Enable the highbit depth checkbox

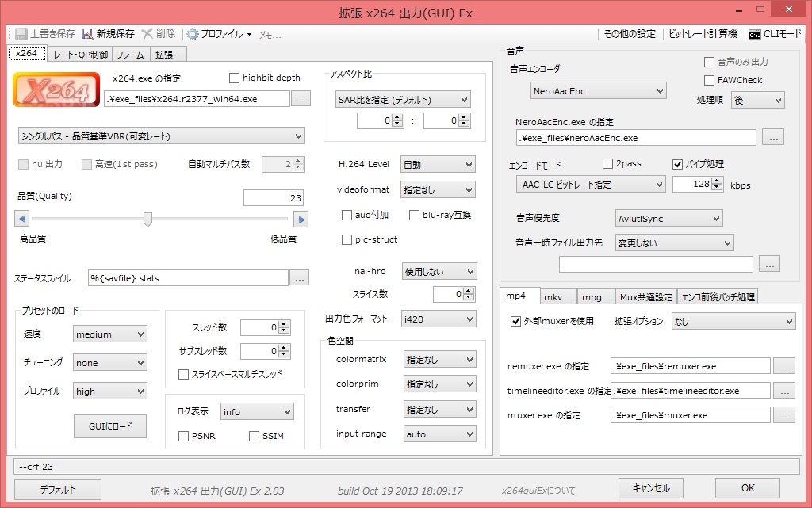(234, 78)
